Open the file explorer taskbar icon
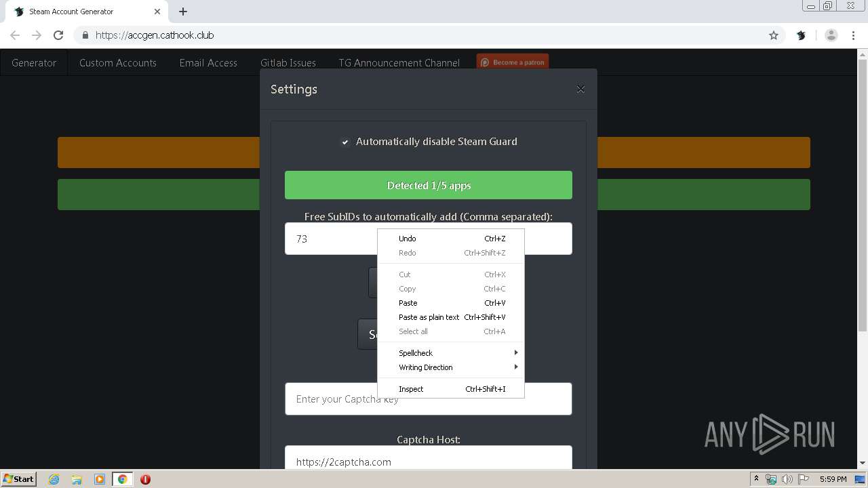868x488 pixels. click(77, 479)
